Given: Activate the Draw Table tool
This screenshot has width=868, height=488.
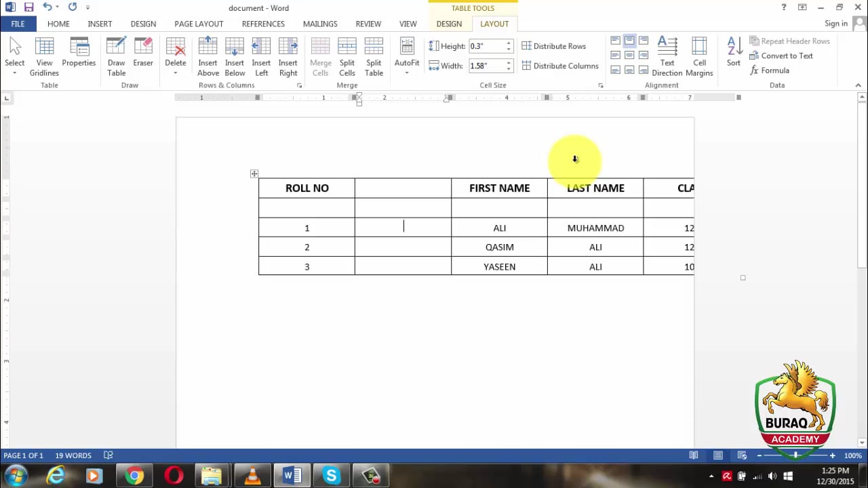Looking at the screenshot, I should (116, 56).
